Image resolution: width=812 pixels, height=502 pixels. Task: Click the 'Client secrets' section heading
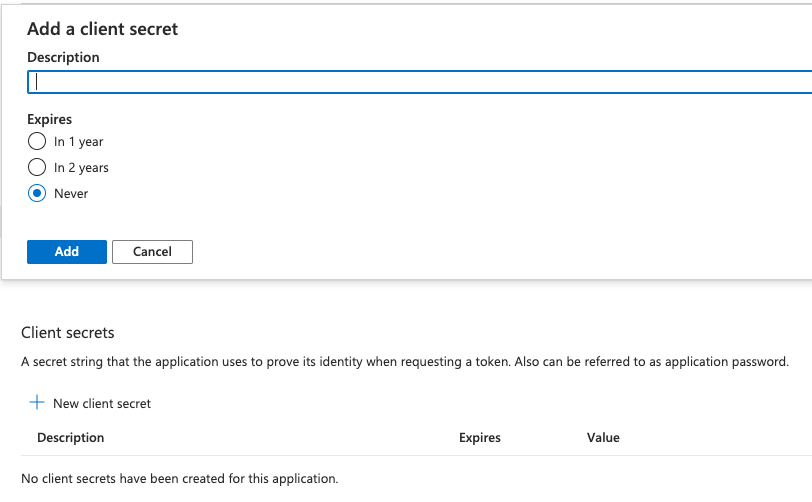click(68, 332)
